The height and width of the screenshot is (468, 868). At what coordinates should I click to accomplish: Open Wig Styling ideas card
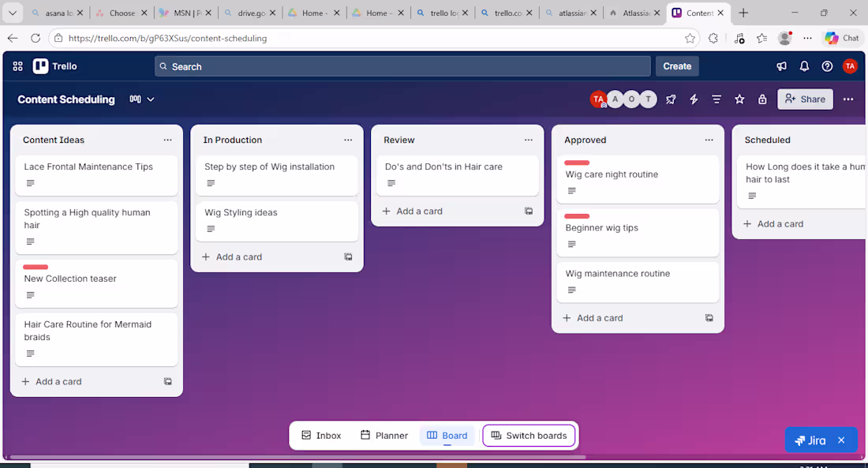point(277,221)
